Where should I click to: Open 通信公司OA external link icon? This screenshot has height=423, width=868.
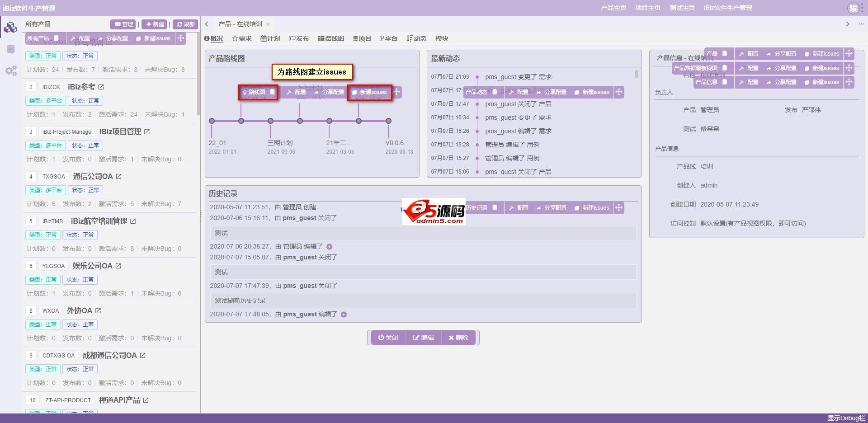[118, 176]
